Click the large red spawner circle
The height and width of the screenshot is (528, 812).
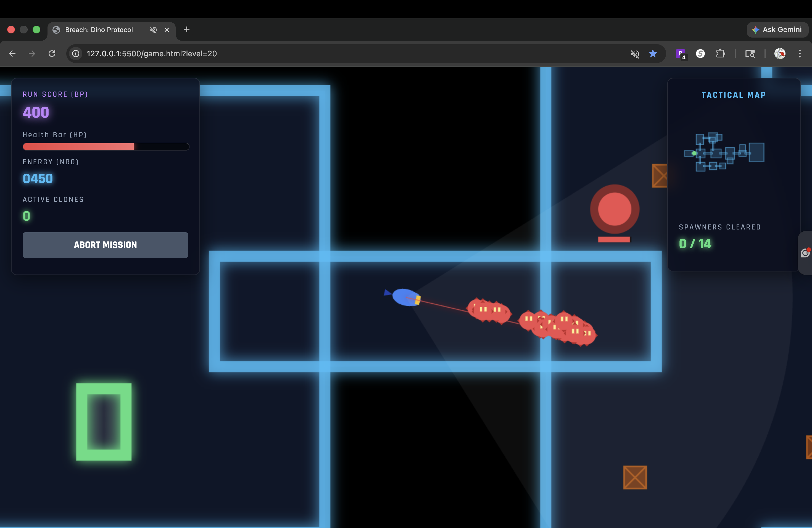pyautogui.click(x=615, y=209)
